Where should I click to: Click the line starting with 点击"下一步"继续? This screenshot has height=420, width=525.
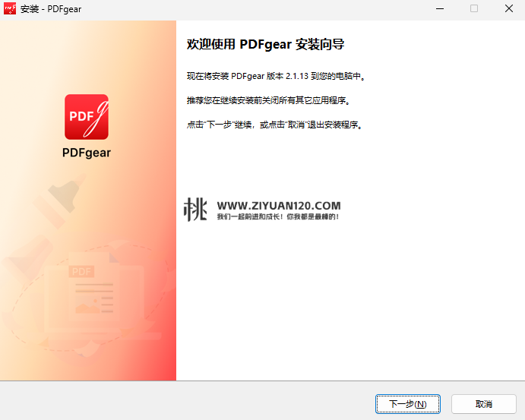click(274, 125)
